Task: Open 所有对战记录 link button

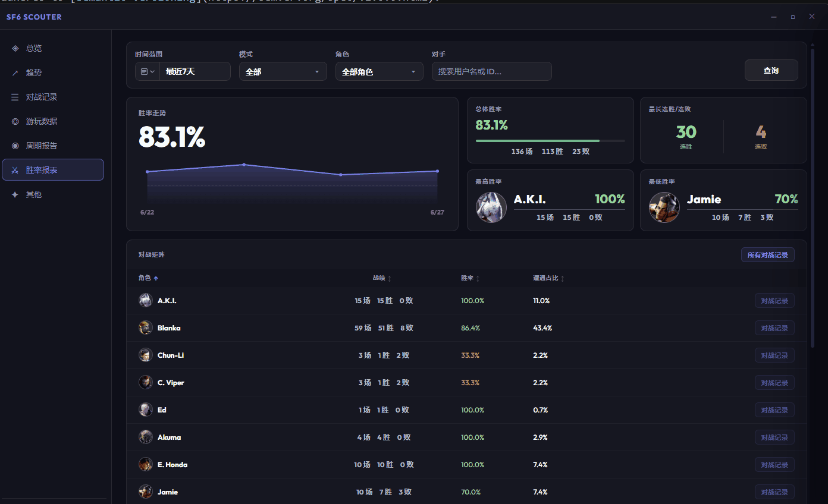Action: click(767, 255)
